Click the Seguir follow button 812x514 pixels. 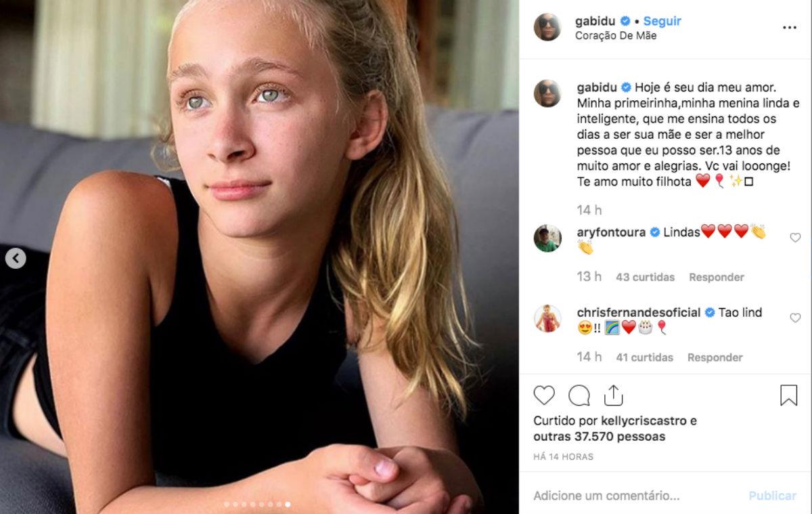[x=662, y=21]
